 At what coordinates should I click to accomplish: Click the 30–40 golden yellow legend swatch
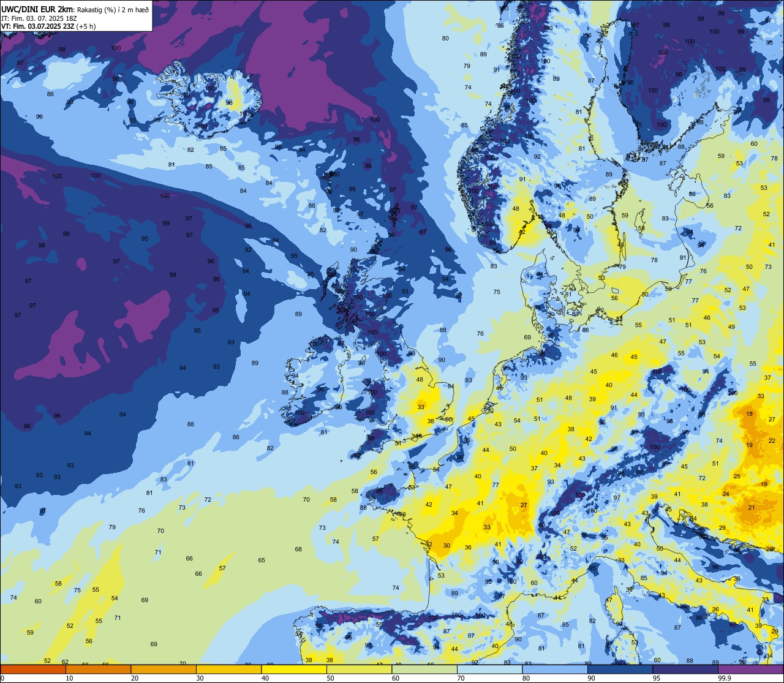point(228,670)
